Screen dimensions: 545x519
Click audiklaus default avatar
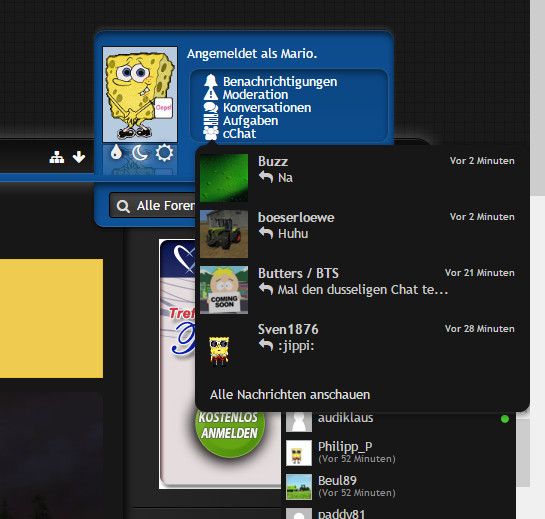(x=299, y=421)
